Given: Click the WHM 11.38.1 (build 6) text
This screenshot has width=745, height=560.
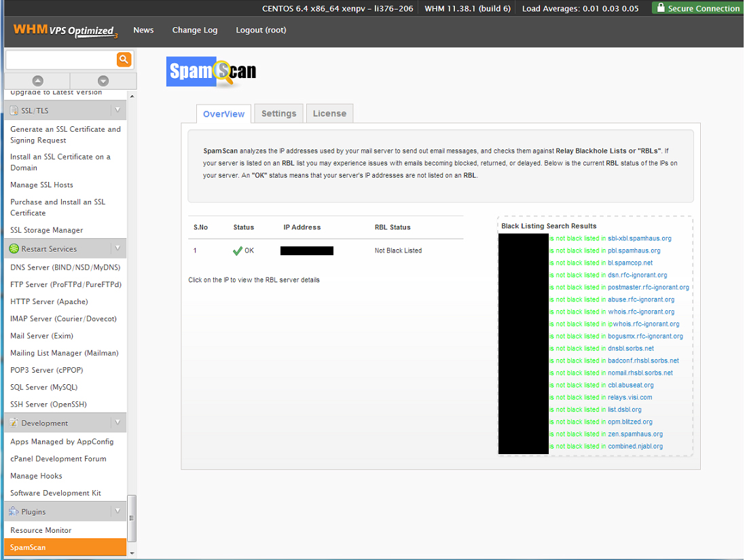Looking at the screenshot, I should pyautogui.click(x=467, y=9).
